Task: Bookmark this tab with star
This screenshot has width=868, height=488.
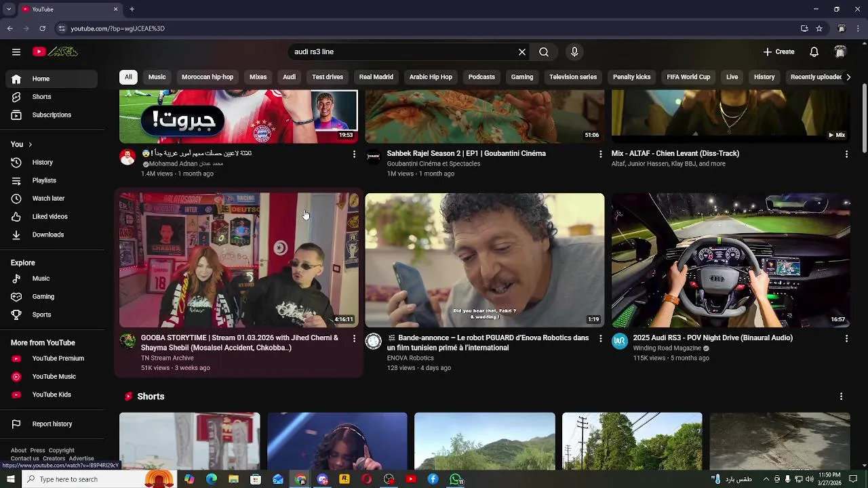Action: point(819,28)
